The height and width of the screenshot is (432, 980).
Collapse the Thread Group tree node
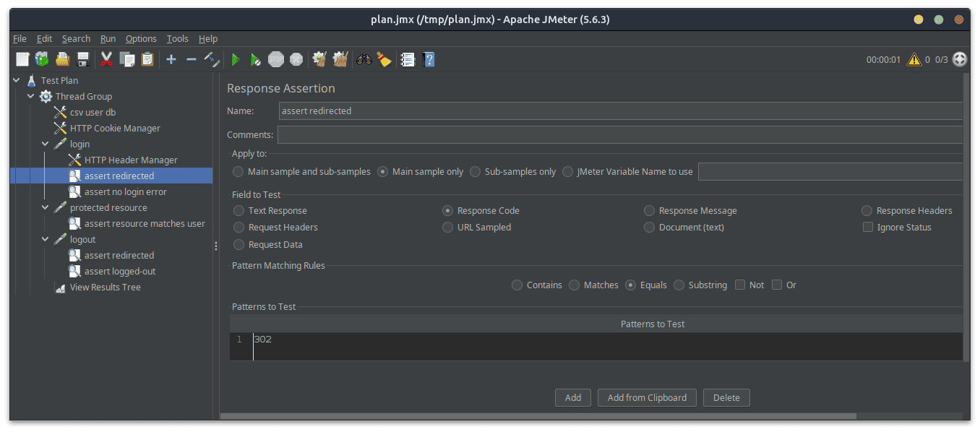31,96
